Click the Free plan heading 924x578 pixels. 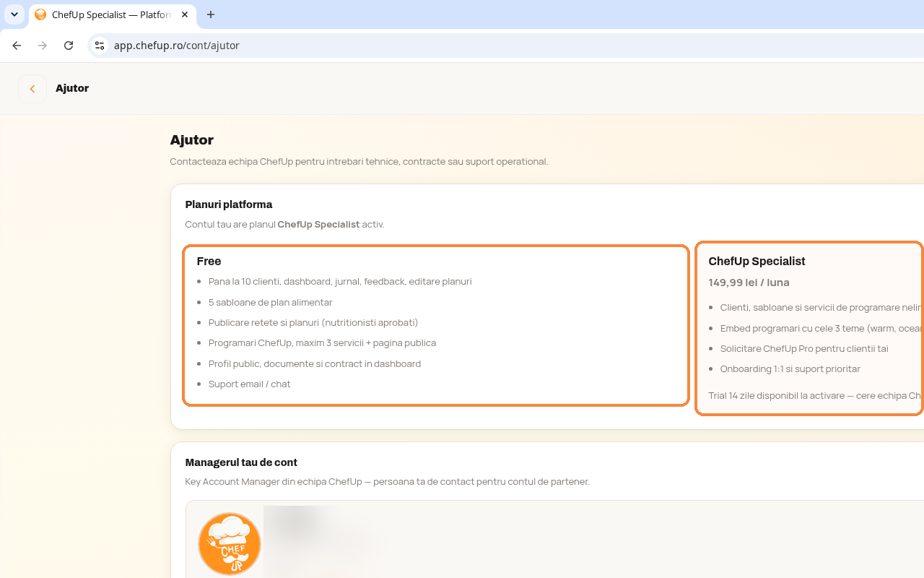[209, 262]
